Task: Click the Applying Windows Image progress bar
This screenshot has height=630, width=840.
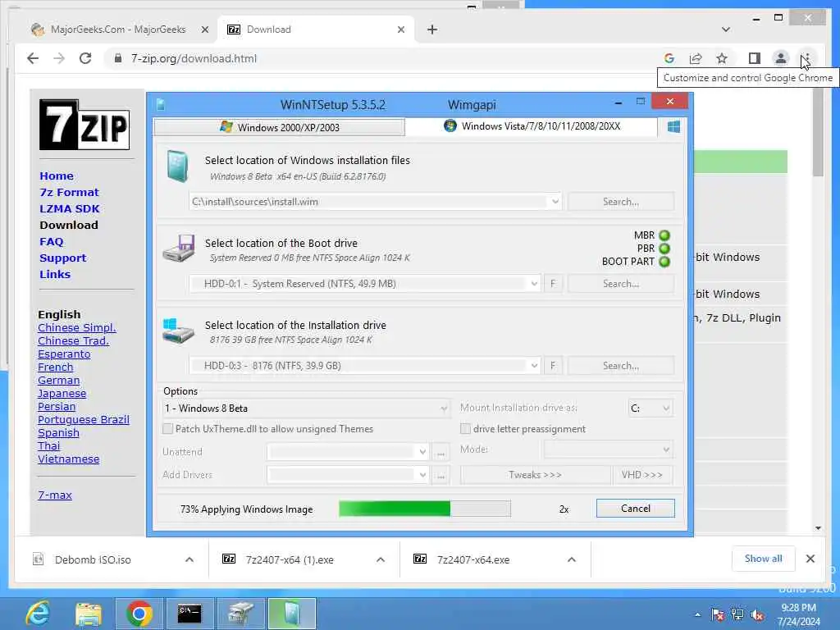Action: 425,509
